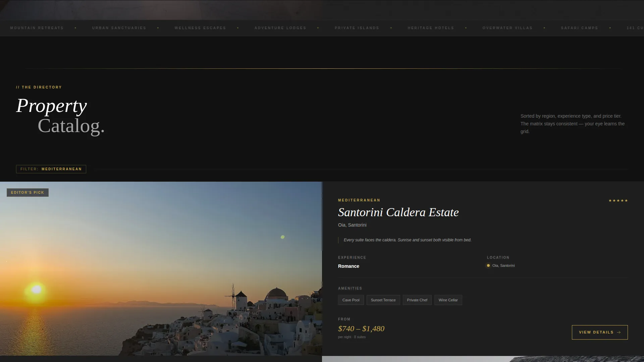The width and height of the screenshot is (644, 362).
Task: Click the Mediterranean category label above title
Action: pos(359,200)
